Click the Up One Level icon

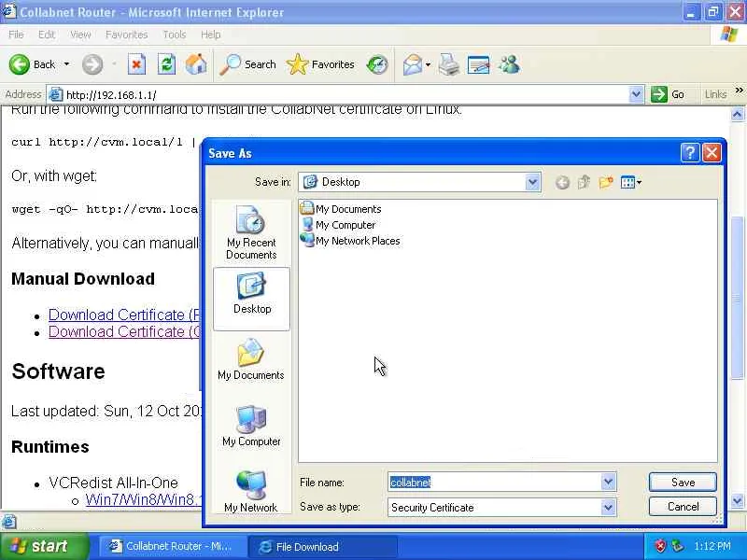(x=585, y=182)
